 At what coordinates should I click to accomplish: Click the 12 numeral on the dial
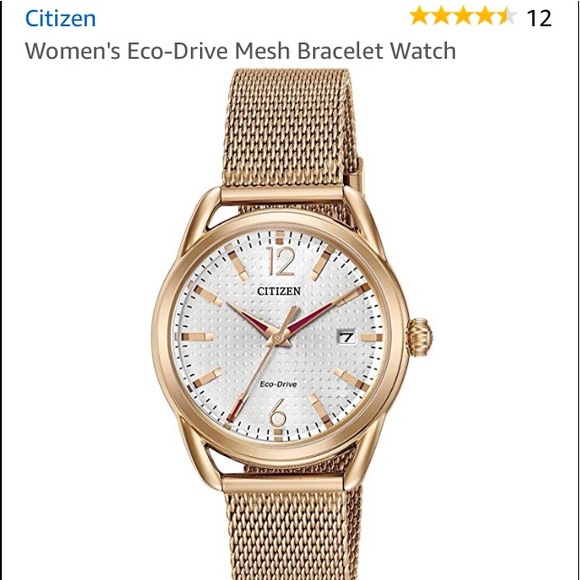click(x=281, y=261)
